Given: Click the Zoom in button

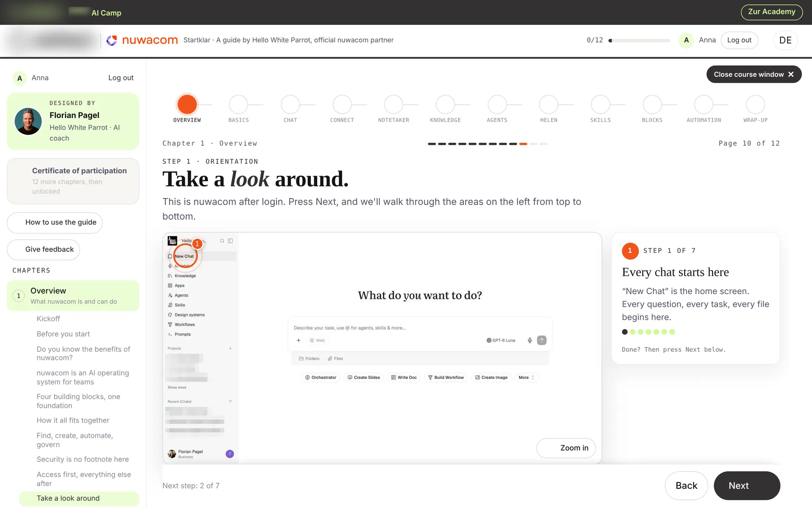Looking at the screenshot, I should pyautogui.click(x=566, y=448).
